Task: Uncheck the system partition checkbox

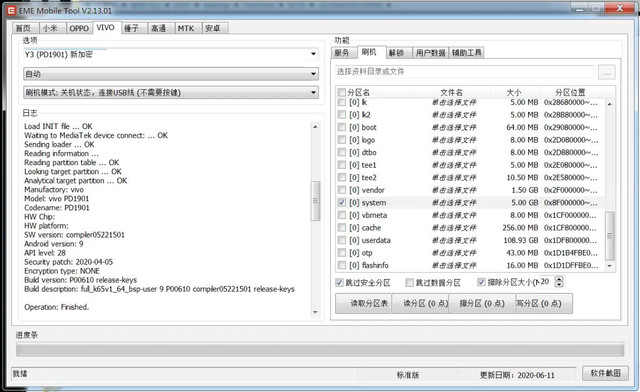Action: tap(342, 203)
